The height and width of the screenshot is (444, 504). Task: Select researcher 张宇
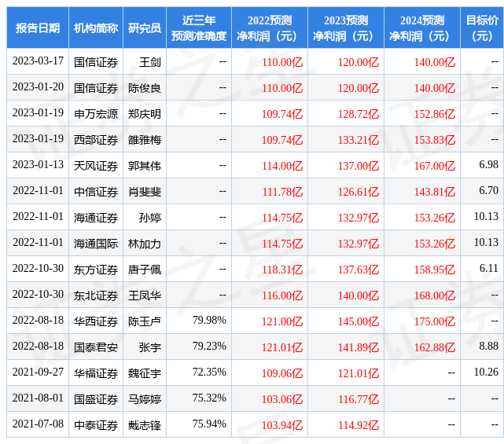(x=150, y=347)
